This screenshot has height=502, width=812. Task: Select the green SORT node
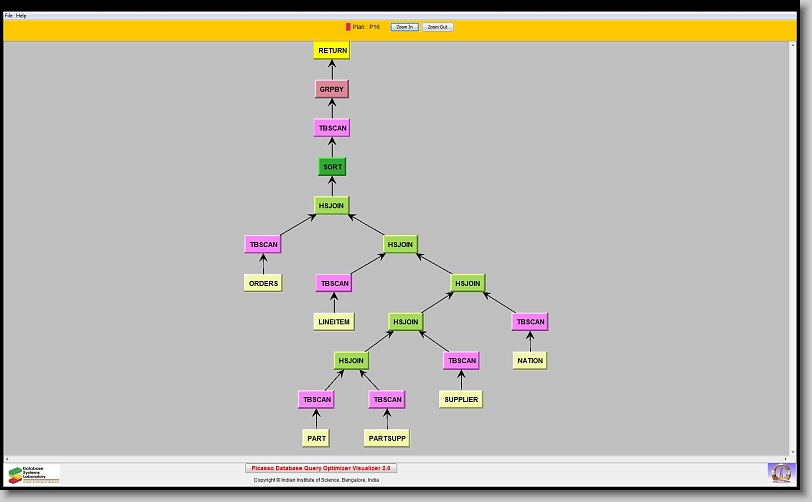click(x=332, y=167)
